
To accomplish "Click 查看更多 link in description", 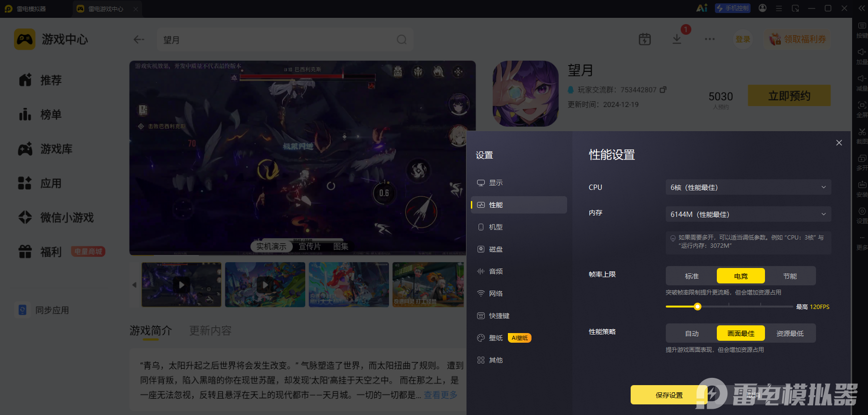I will coord(440,395).
